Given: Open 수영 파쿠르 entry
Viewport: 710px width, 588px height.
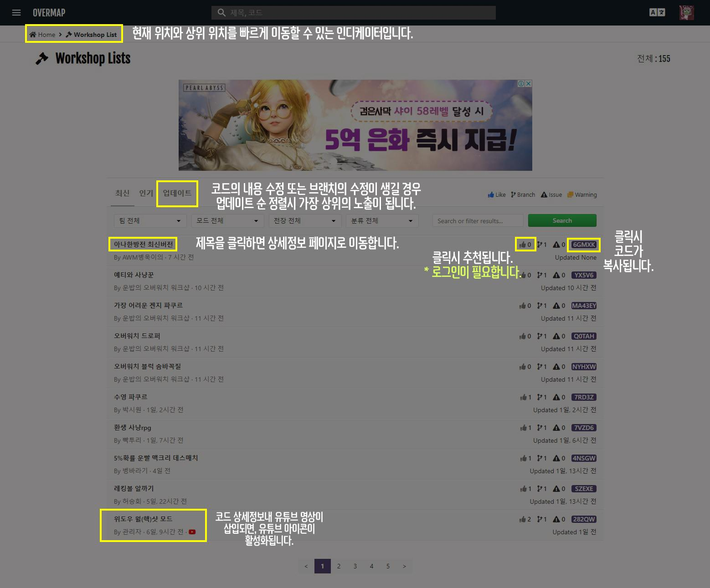Looking at the screenshot, I should [130, 397].
